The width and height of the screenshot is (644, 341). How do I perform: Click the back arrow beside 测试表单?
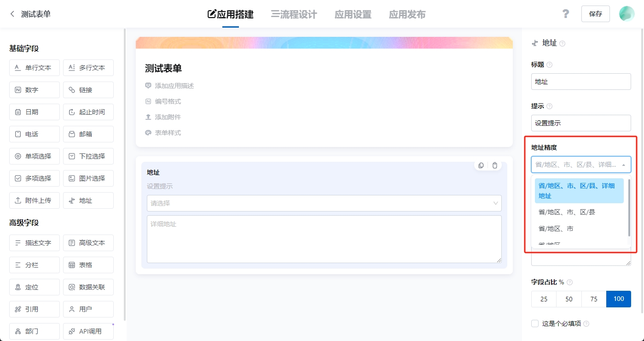click(12, 14)
